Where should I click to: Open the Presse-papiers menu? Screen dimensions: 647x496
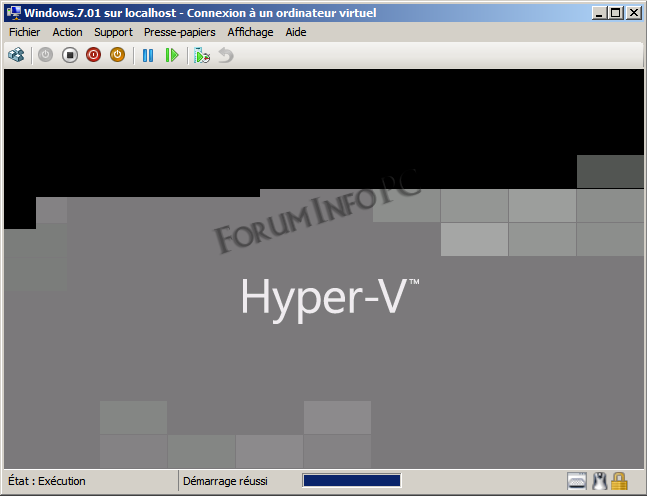click(x=179, y=32)
